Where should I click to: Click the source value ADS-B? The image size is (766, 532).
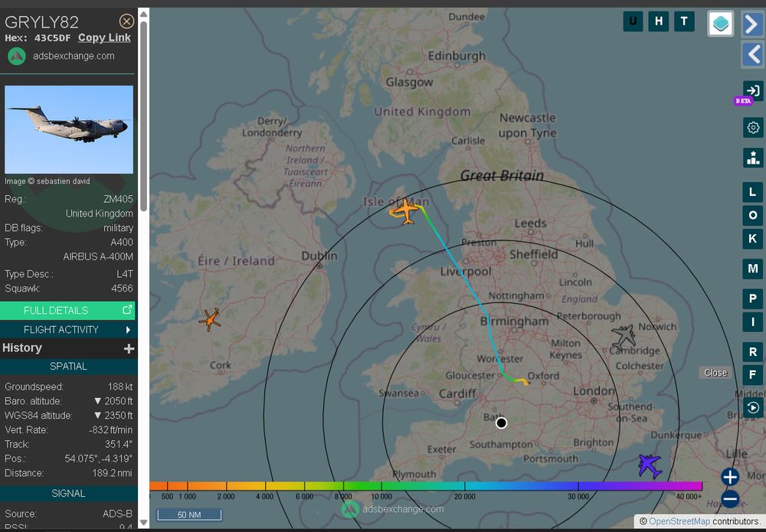pos(118,514)
